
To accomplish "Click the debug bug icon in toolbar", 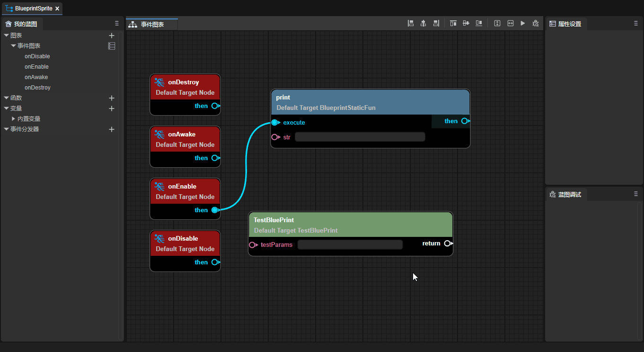I will click(x=536, y=23).
